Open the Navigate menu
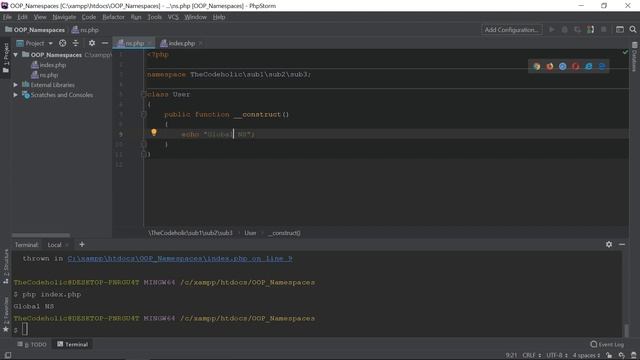This screenshot has height=360, width=640. click(64, 17)
